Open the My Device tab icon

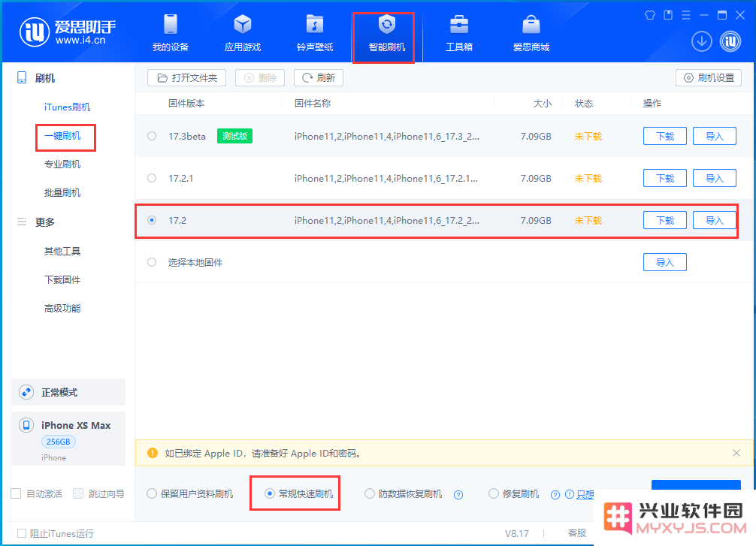170,24
